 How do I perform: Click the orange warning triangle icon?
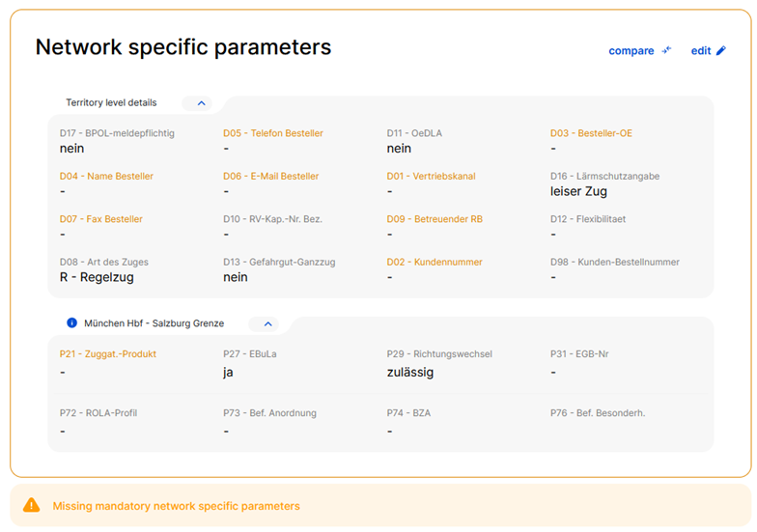tap(31, 505)
